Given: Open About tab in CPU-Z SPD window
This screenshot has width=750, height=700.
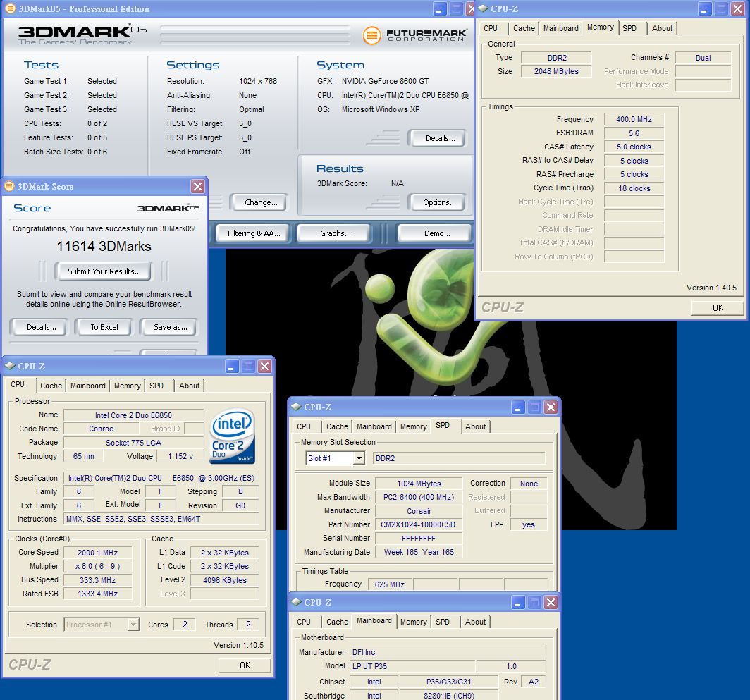Looking at the screenshot, I should 475,426.
